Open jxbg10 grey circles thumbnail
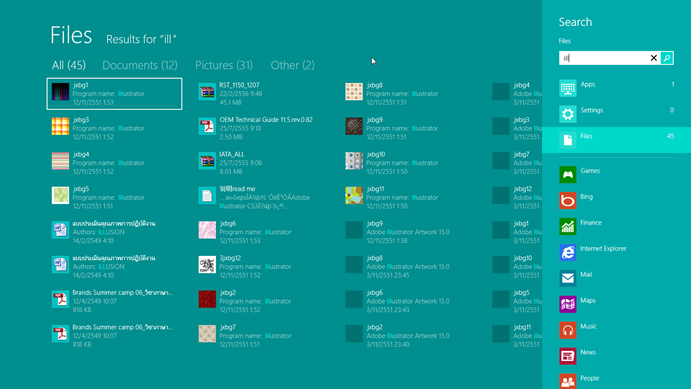Screen dimensions: 691x389 [354, 161]
